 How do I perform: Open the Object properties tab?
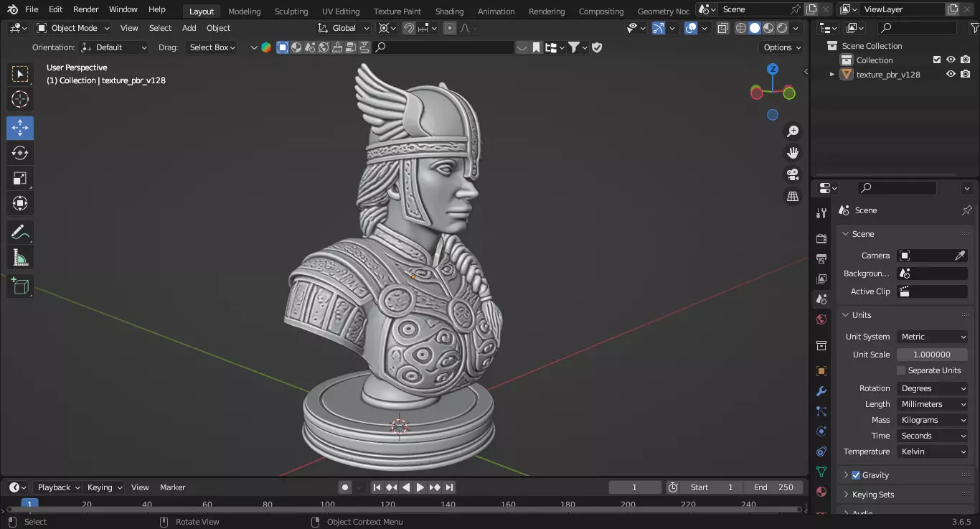click(x=821, y=371)
